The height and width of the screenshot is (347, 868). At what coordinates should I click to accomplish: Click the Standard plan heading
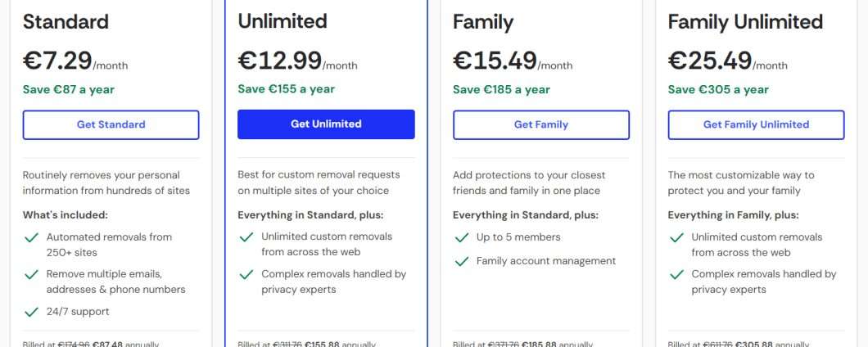(x=67, y=21)
